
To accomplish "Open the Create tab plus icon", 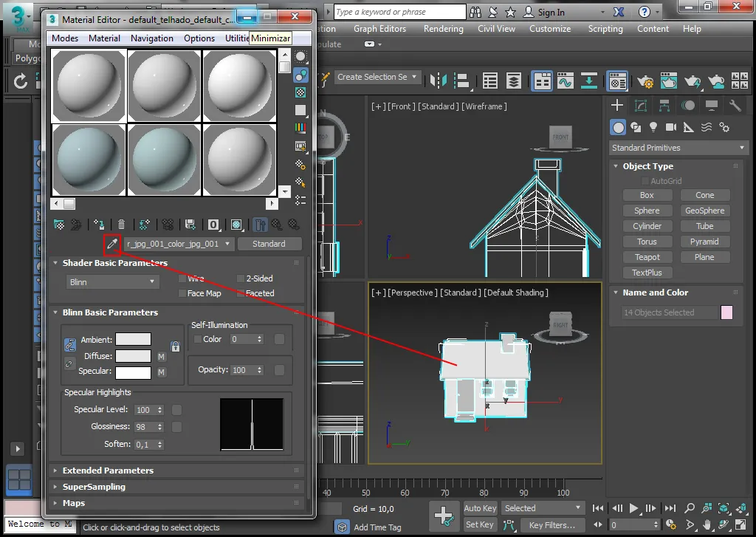I will [617, 105].
